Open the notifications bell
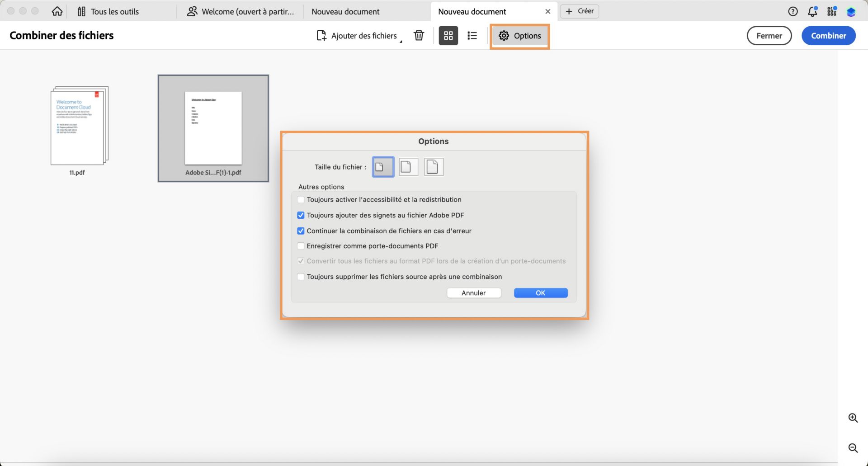 (x=812, y=11)
